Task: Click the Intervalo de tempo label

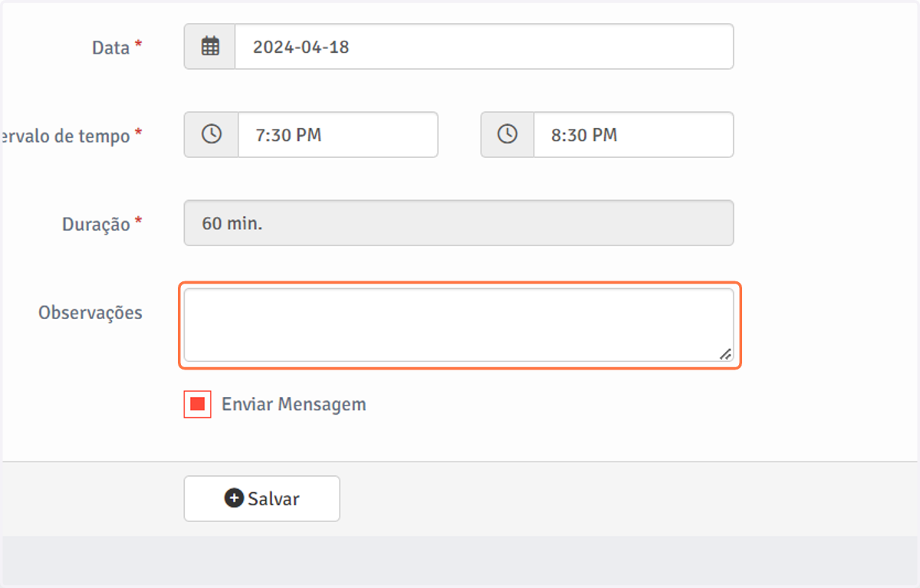Action: point(65,136)
